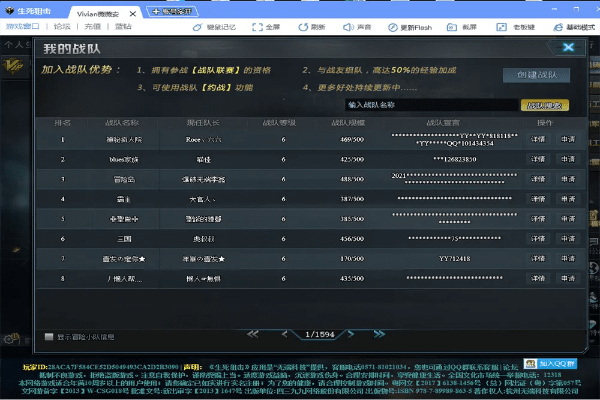
Task: Go to the first page (double left arrow)
Action: [253, 334]
